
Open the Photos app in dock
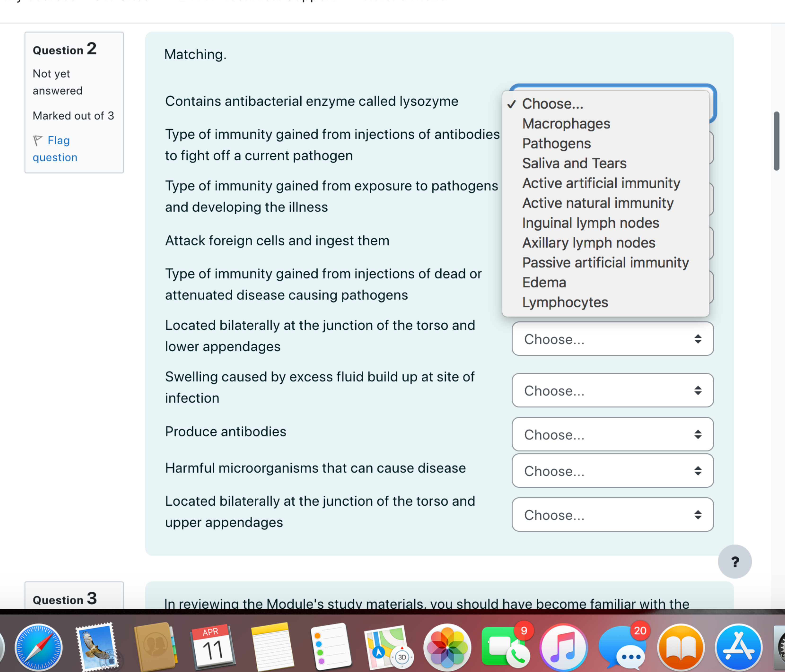(x=447, y=647)
